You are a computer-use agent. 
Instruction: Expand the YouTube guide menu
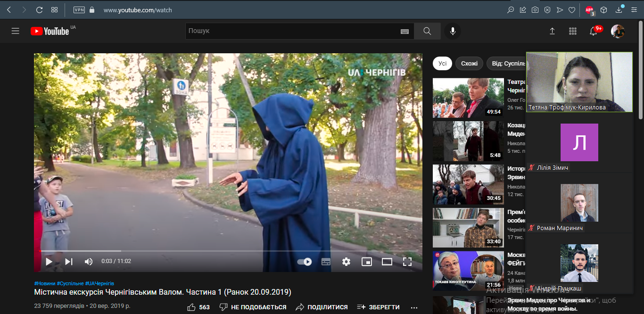15,31
